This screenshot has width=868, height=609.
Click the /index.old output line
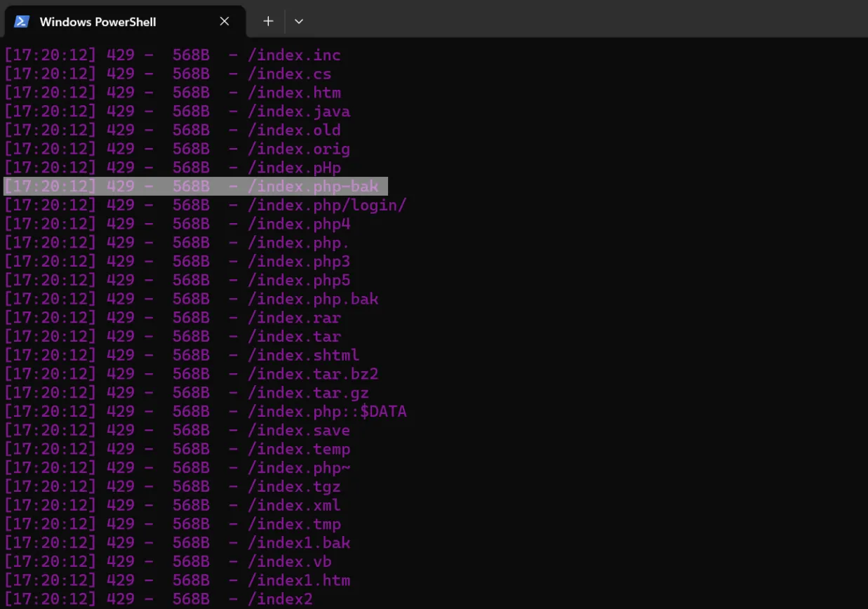[x=173, y=130]
